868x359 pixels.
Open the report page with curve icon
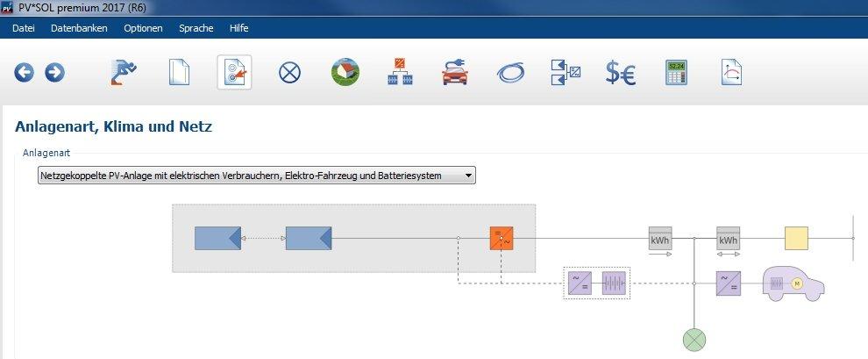[x=731, y=72]
